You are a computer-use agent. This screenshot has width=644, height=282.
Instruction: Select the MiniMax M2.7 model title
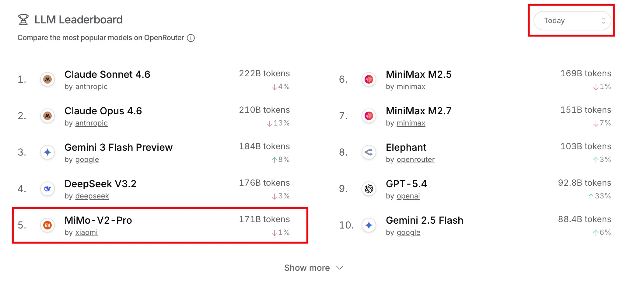pyautogui.click(x=418, y=111)
